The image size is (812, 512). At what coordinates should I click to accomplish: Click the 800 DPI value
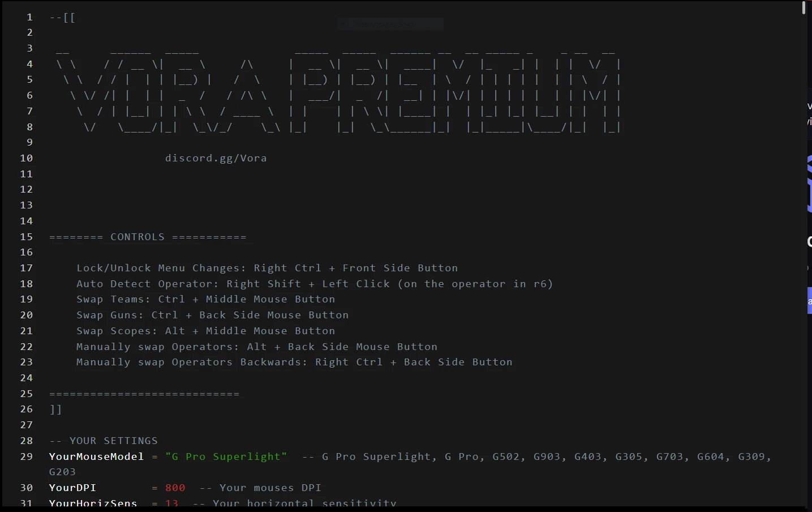pos(175,488)
